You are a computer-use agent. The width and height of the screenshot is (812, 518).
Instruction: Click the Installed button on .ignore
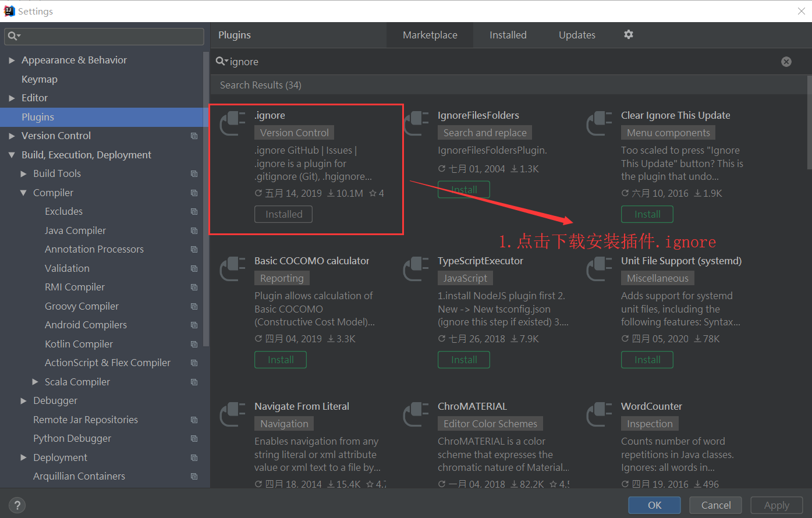[283, 214]
